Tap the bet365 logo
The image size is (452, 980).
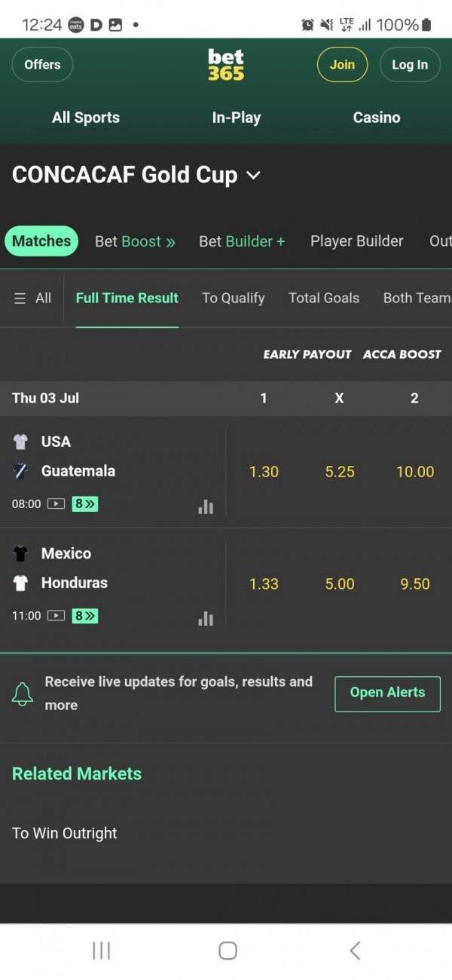point(226,65)
